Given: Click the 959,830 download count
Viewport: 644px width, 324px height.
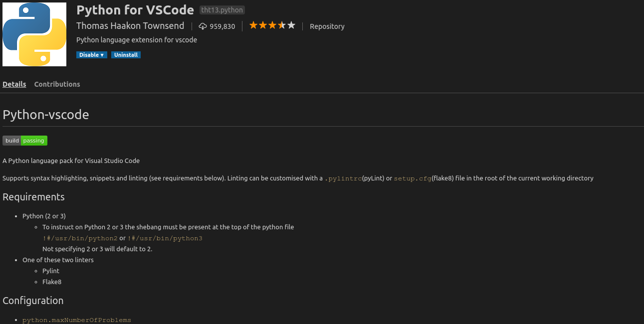Looking at the screenshot, I should [x=222, y=26].
